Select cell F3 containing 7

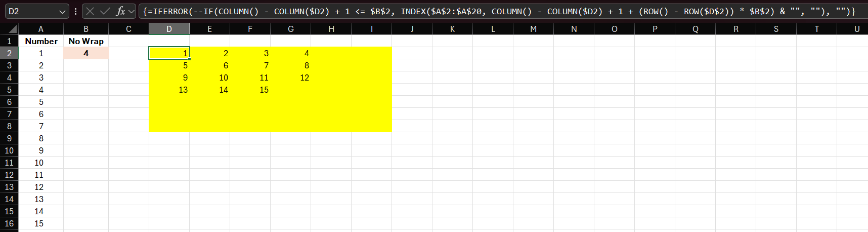pyautogui.click(x=250, y=65)
